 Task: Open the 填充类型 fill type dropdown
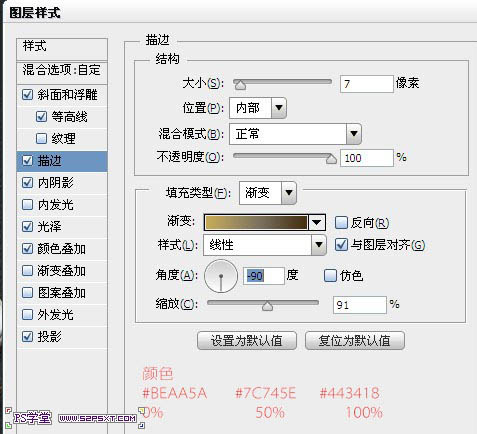[268, 193]
